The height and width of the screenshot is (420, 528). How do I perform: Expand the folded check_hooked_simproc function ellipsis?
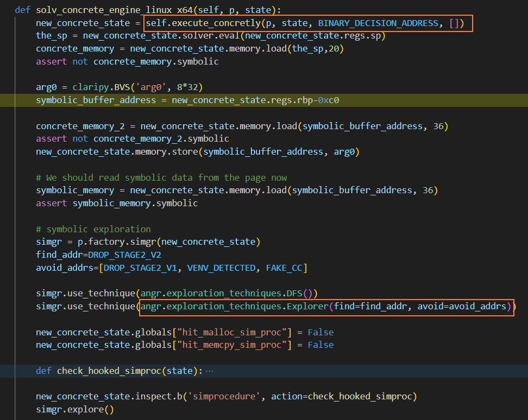click(210, 371)
